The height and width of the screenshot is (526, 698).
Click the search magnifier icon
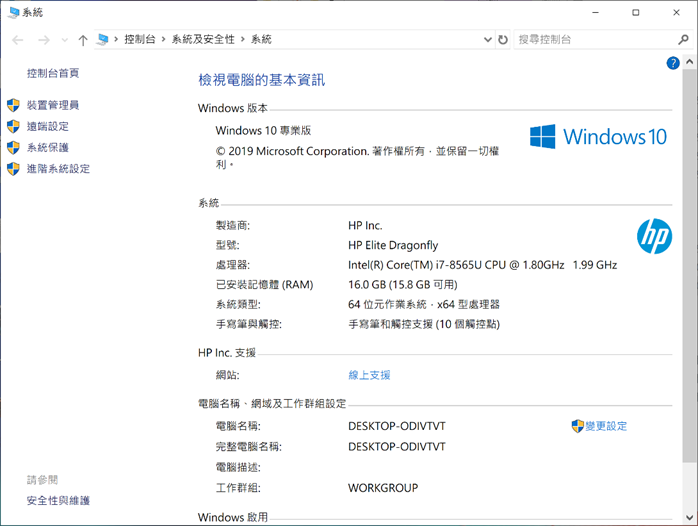pos(683,40)
